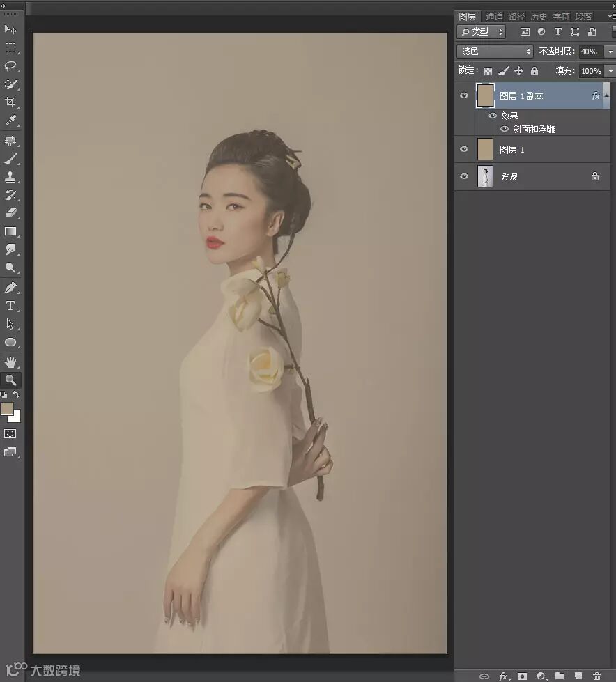The image size is (616, 682).
Task: Select the Hand tool
Action: point(10,362)
